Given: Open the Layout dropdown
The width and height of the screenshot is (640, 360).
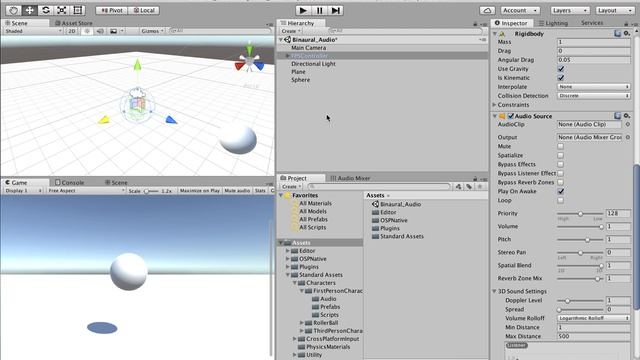Looking at the screenshot, I should [614, 11].
